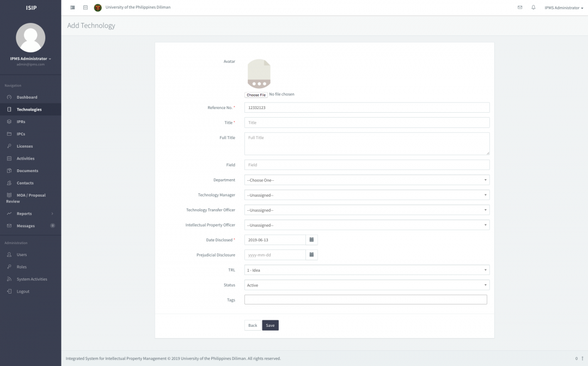Click the Activities list icon

[x=9, y=158]
